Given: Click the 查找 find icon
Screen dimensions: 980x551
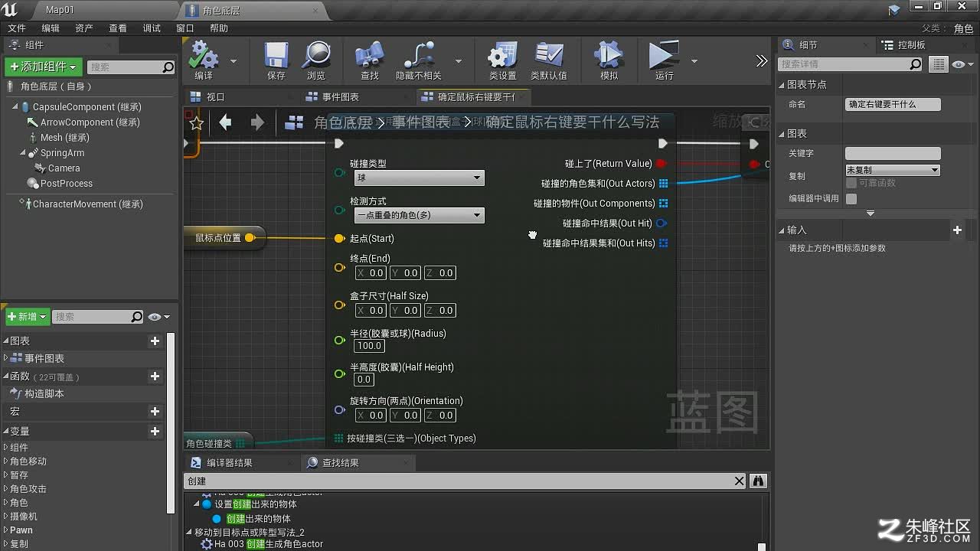Looking at the screenshot, I should (369, 60).
